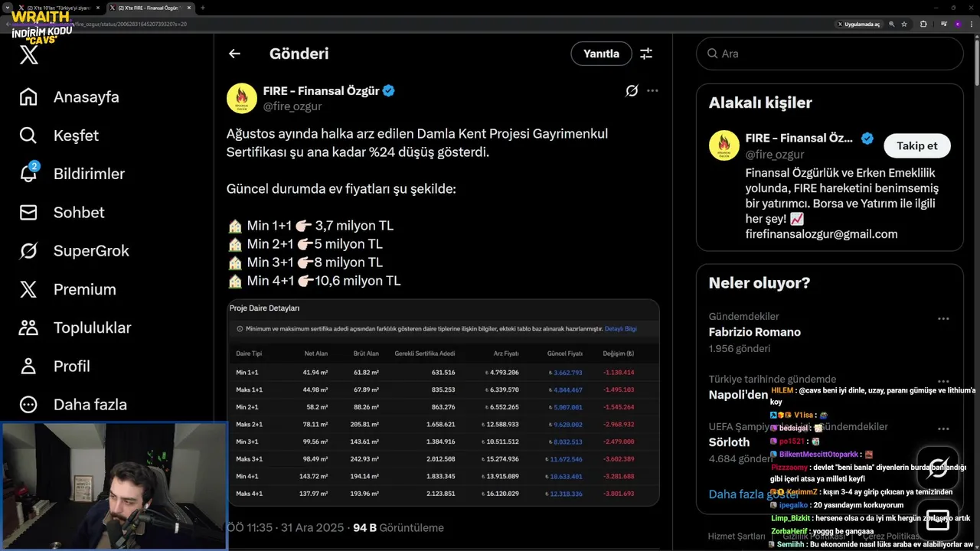Open the tab search dropdown chevron
Image resolution: width=980 pixels, height=551 pixels.
click(x=7, y=7)
